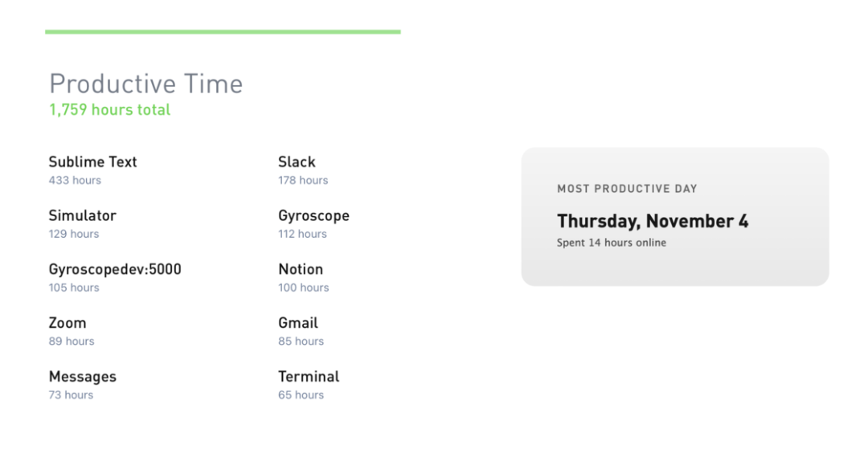
Task: Select the Notion entry
Action: coord(301,269)
